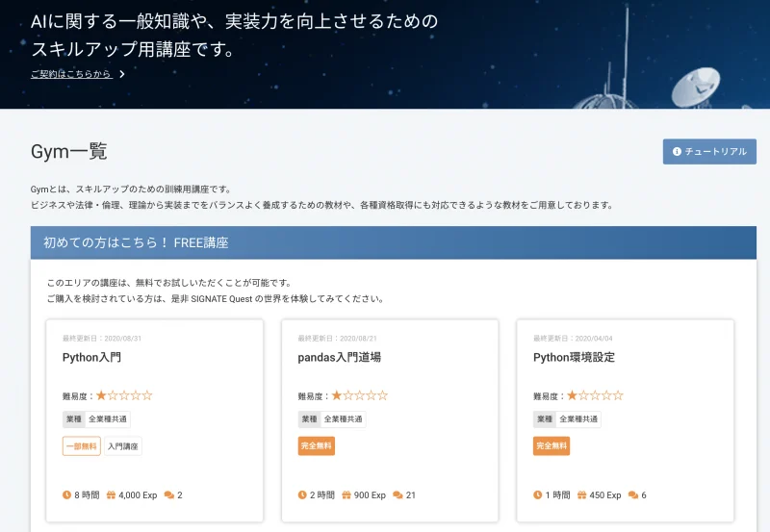The width and height of the screenshot is (770, 532).
Task: Click the comments icon on Python入門 card
Action: 169,495
